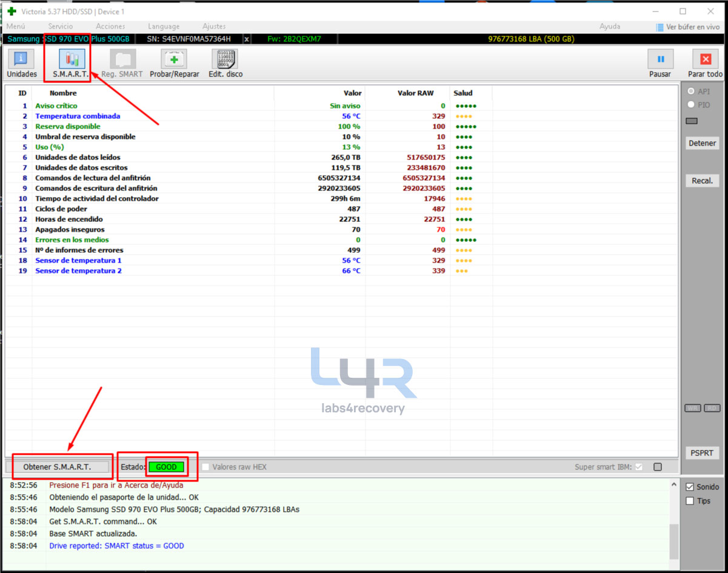Click the Recal. button
This screenshot has width=728, height=573.
(x=703, y=181)
